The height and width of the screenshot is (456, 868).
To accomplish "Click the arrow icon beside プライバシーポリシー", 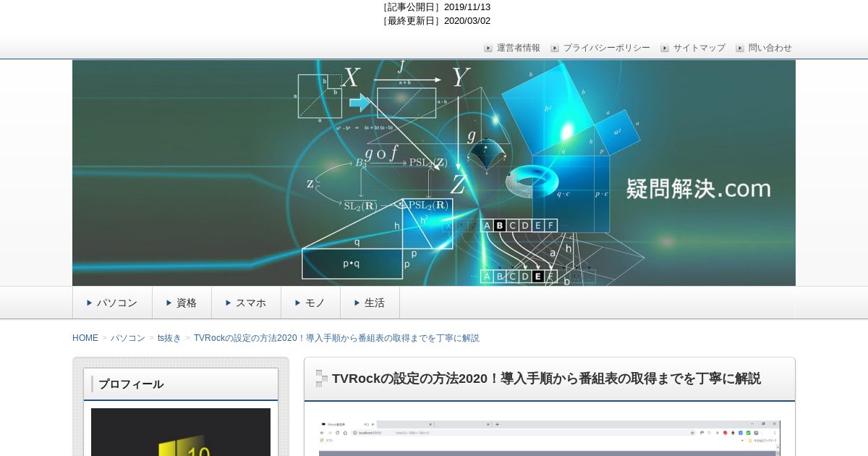I will click(555, 48).
